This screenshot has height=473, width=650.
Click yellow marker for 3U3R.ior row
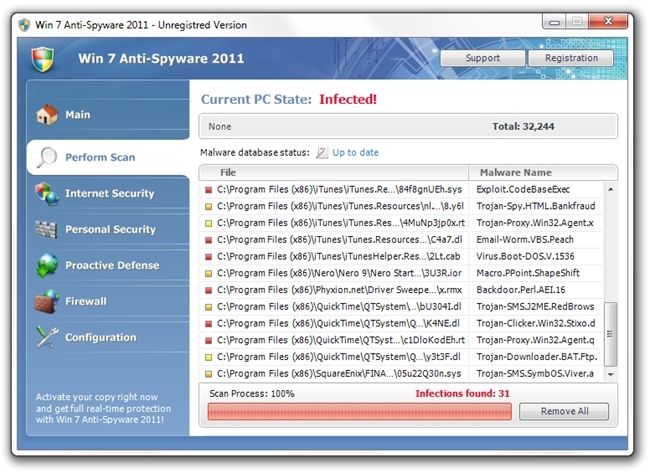tap(209, 274)
